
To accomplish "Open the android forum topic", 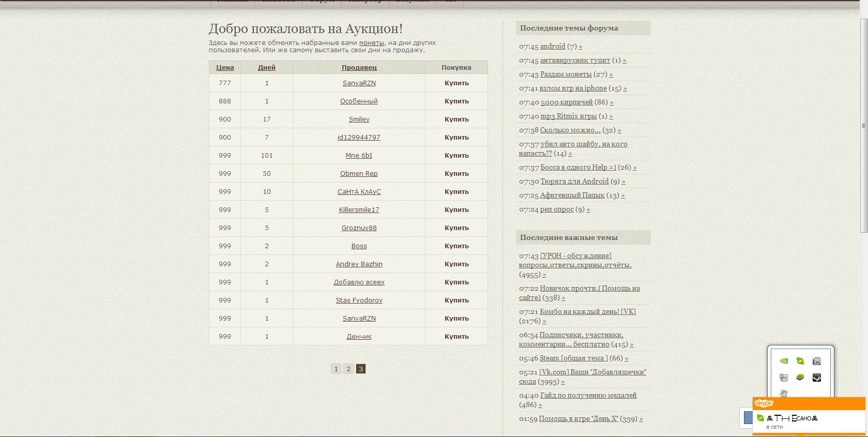I will tap(553, 46).
